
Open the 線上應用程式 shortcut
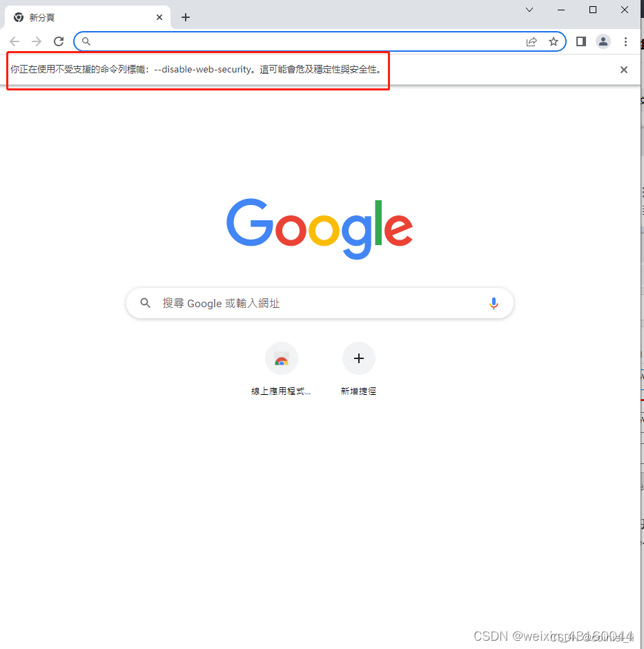click(x=281, y=369)
